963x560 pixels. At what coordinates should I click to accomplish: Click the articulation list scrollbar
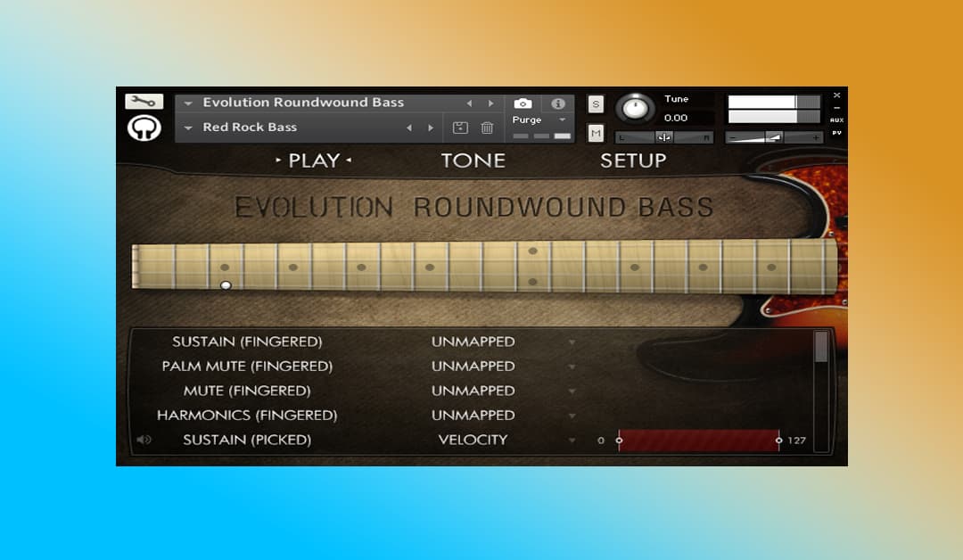click(x=820, y=391)
